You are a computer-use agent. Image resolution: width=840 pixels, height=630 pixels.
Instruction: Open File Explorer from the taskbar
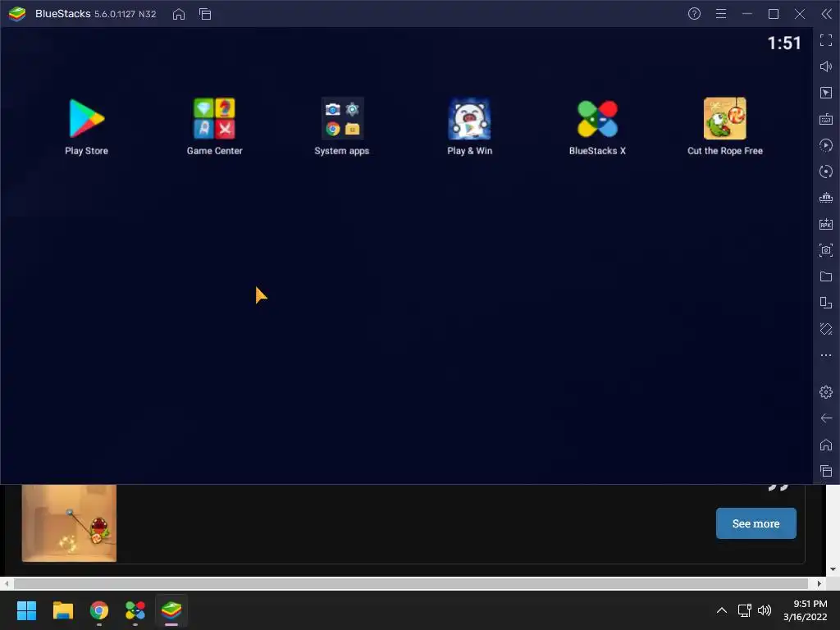(x=62, y=610)
